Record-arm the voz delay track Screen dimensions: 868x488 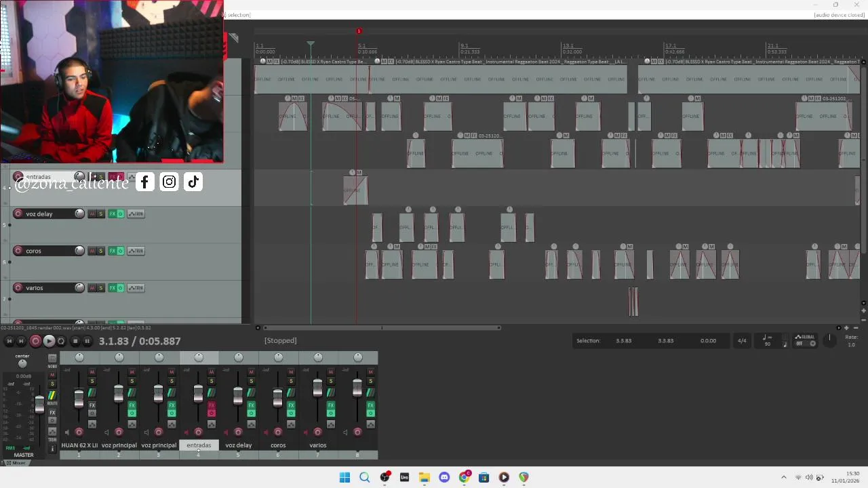point(18,213)
